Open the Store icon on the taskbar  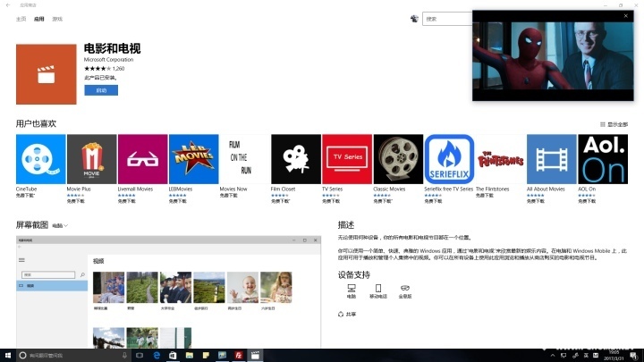(173, 356)
